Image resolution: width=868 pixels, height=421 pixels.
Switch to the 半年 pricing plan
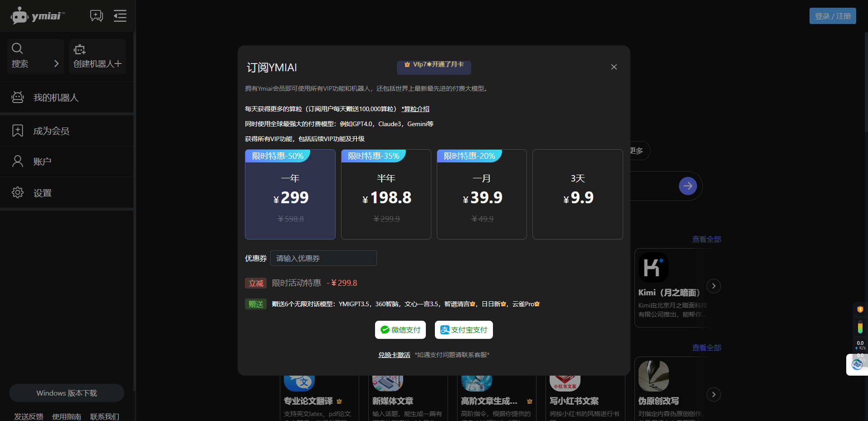coord(386,195)
